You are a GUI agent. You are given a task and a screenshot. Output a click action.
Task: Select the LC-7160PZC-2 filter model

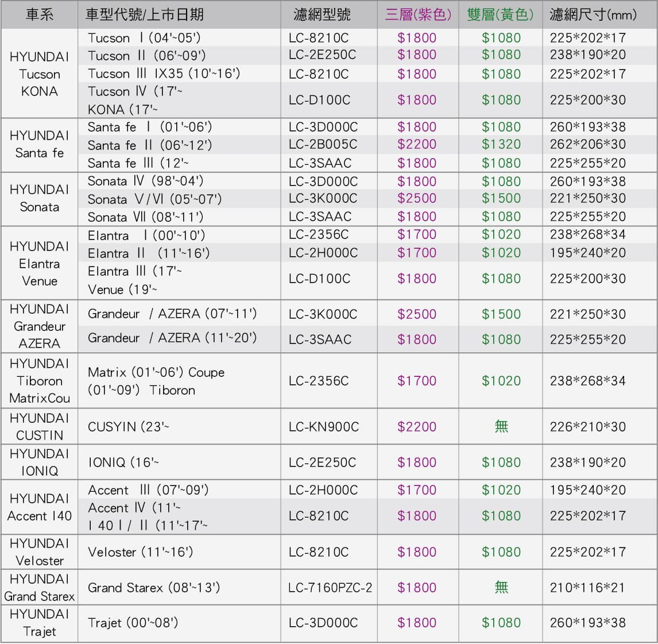pyautogui.click(x=330, y=587)
